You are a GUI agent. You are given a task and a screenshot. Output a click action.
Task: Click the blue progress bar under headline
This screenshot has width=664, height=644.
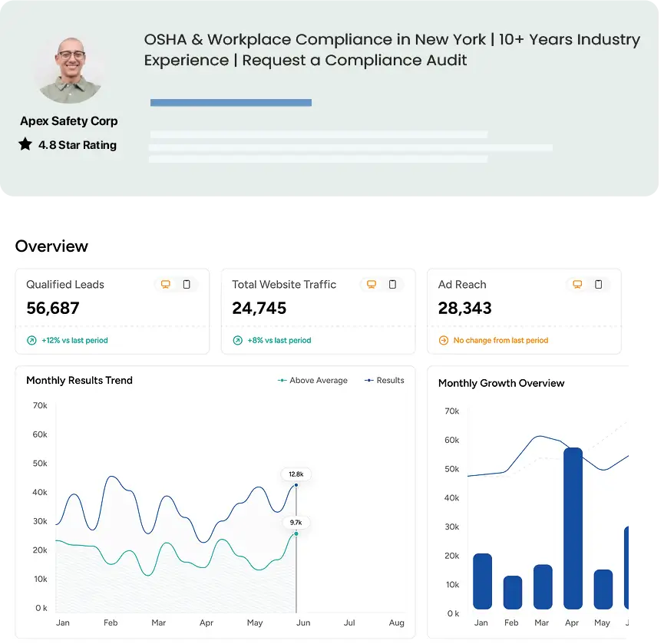231,102
